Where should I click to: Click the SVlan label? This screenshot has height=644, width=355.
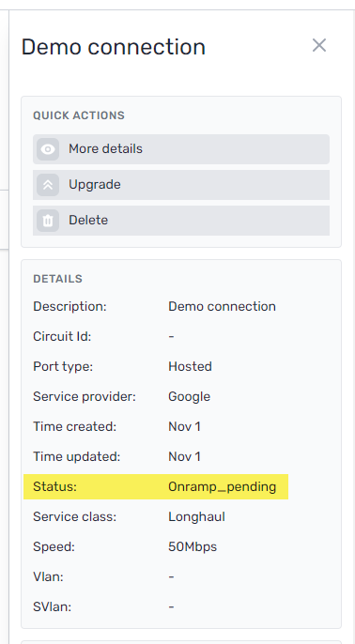53,606
